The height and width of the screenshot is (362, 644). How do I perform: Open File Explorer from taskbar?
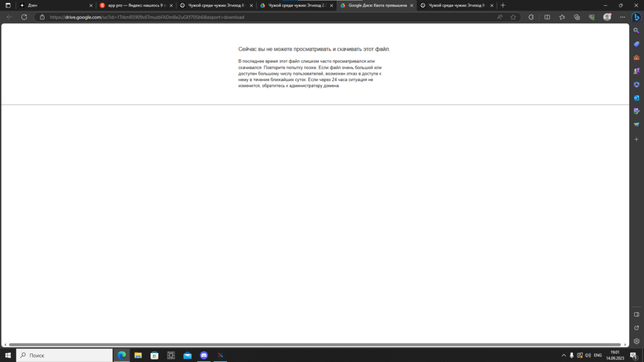[x=138, y=355]
